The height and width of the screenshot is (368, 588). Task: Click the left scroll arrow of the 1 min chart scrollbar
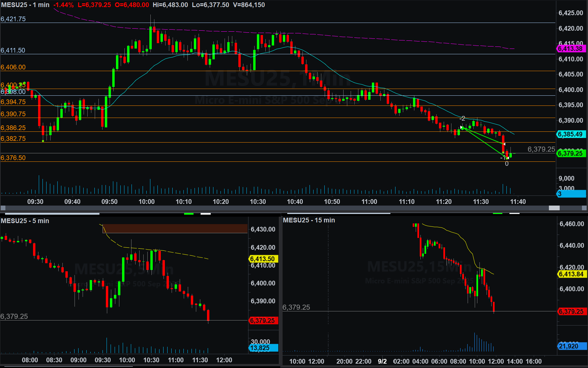point(3,208)
